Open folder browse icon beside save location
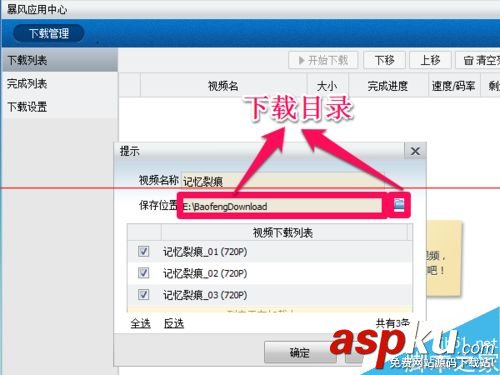 tap(399, 205)
